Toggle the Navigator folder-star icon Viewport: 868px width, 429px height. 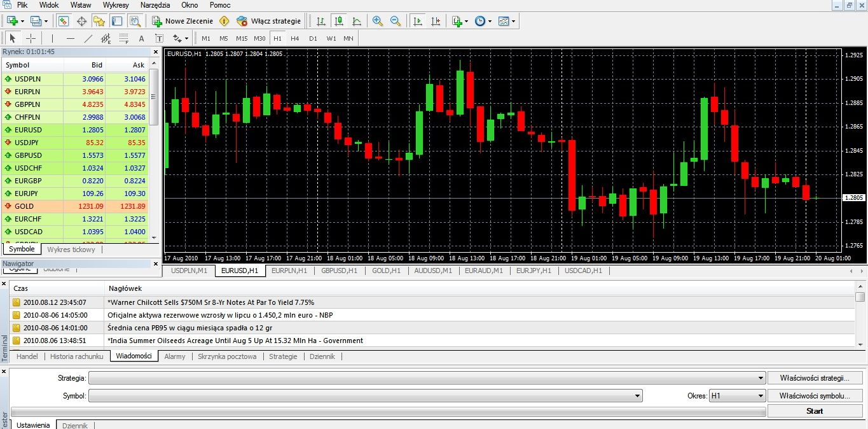pos(99,21)
